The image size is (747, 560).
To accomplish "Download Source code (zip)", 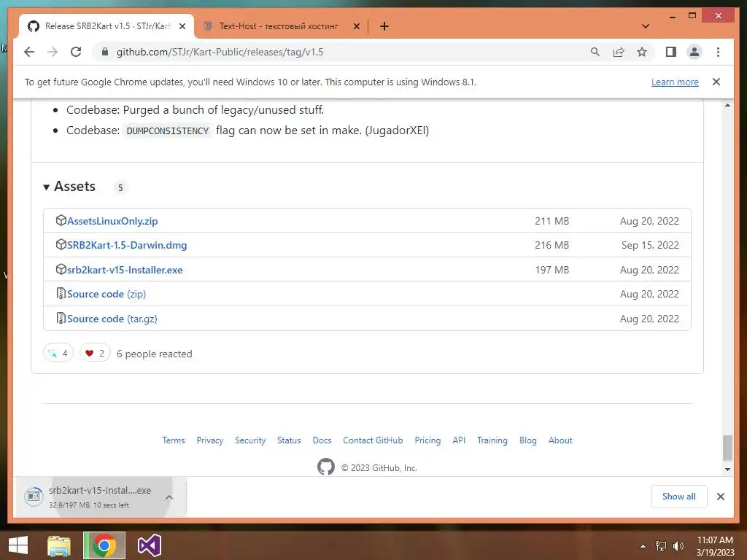I will [x=107, y=295].
